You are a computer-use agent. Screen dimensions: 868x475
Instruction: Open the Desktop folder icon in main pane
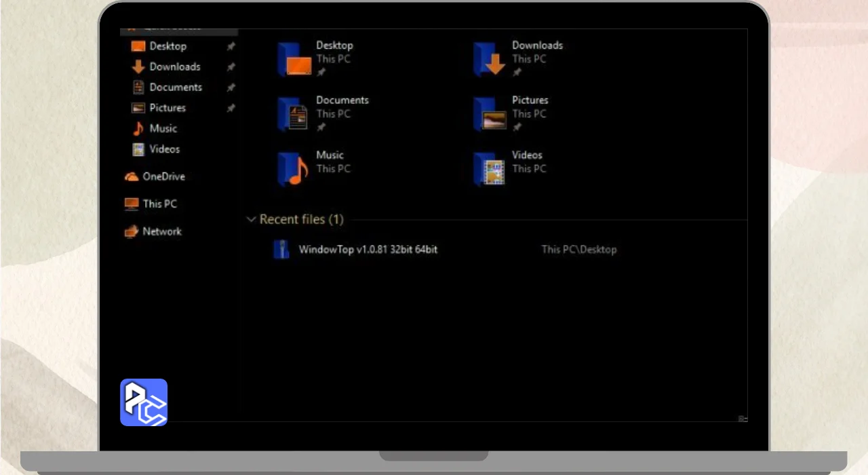coord(294,59)
